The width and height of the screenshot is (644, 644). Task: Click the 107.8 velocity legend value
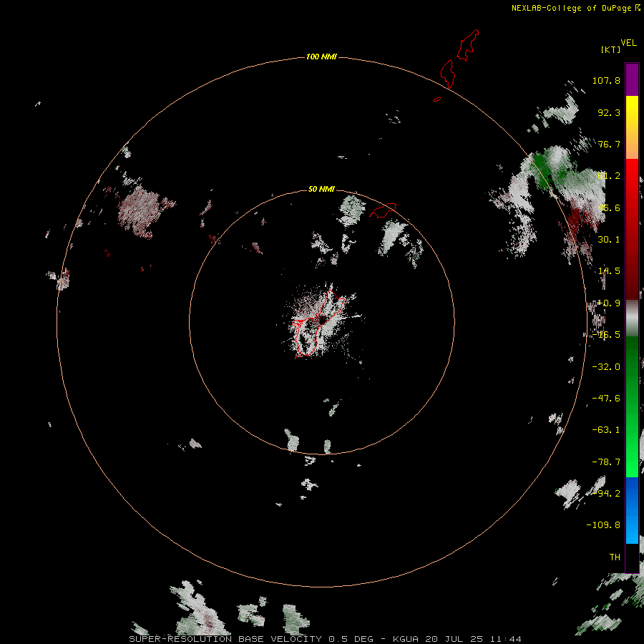pos(606,80)
